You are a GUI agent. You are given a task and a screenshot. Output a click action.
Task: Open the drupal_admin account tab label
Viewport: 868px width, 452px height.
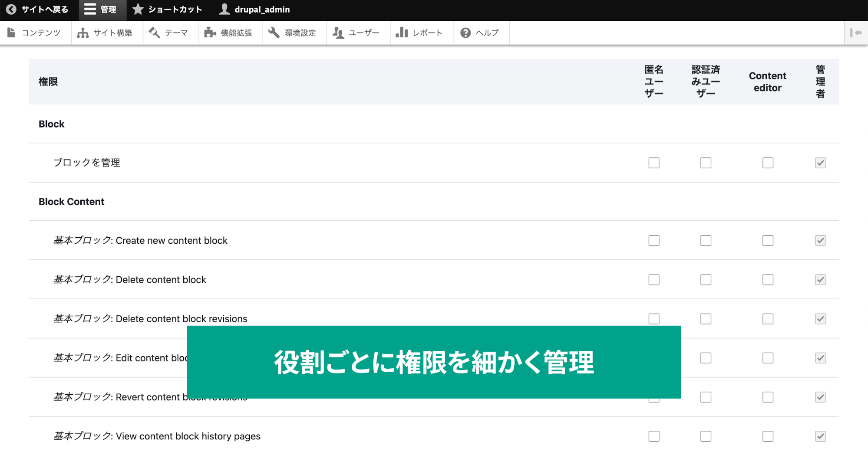(262, 9)
